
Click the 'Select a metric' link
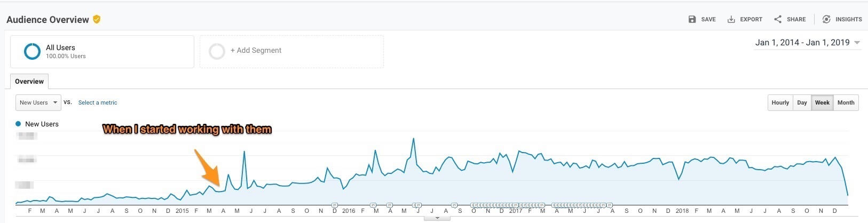(98, 102)
